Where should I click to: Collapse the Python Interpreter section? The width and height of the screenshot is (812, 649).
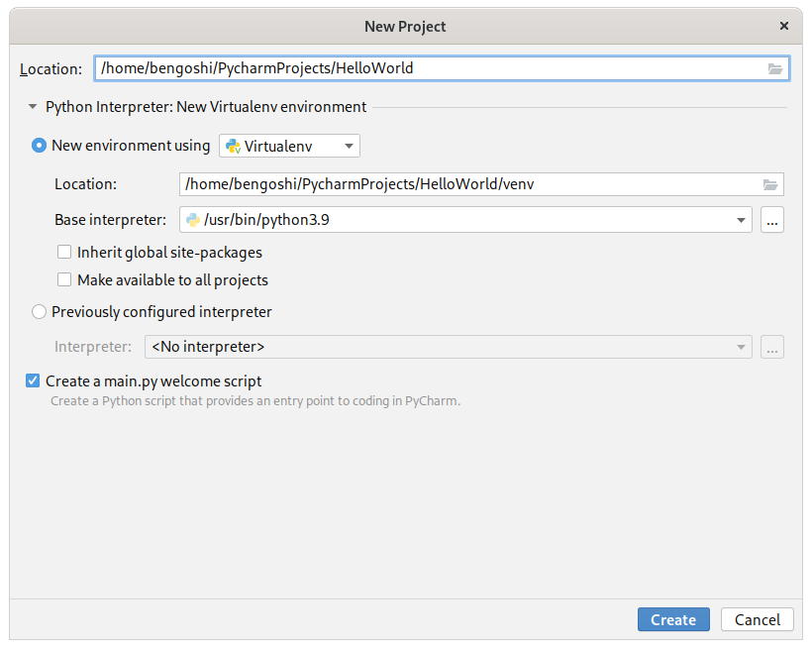tap(31, 106)
